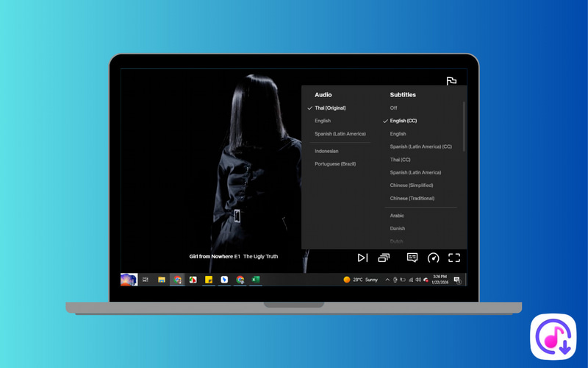Open the playback speed control

[x=433, y=258]
